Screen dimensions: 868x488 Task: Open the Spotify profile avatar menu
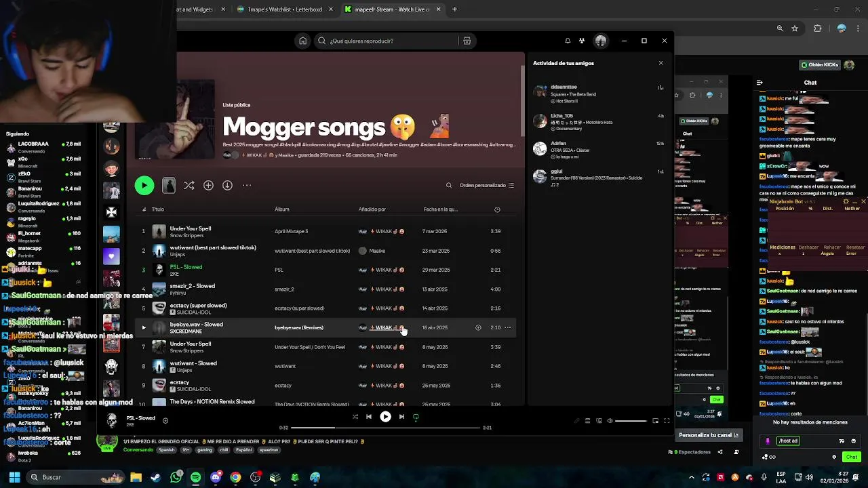[x=600, y=41]
